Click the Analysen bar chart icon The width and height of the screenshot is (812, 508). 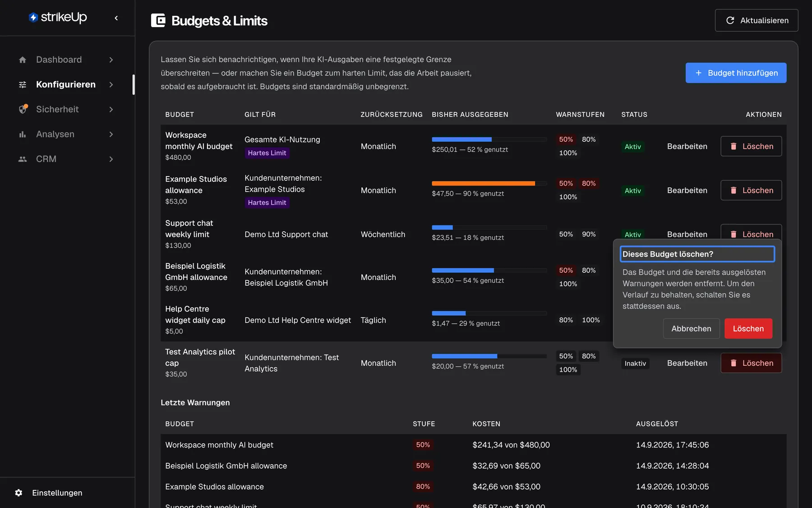click(23, 134)
